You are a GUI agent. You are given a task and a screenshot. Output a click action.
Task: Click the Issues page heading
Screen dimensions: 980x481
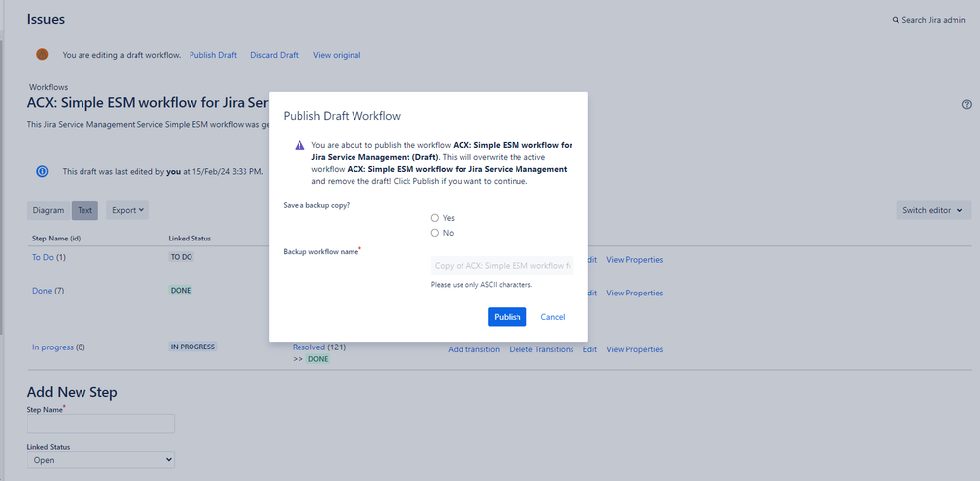pos(45,19)
